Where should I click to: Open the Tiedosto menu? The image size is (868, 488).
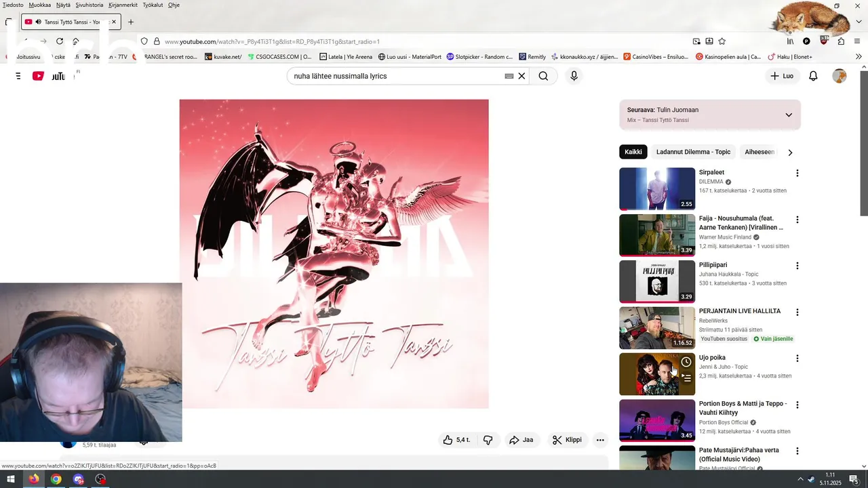pyautogui.click(x=13, y=5)
